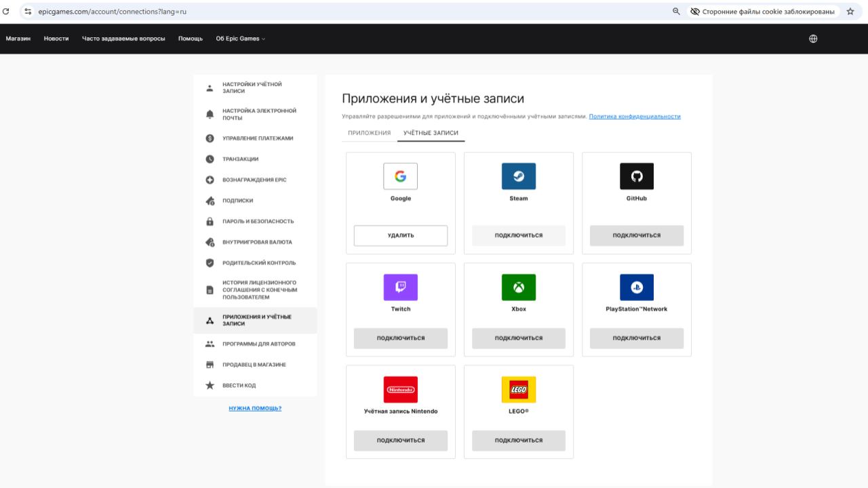This screenshot has width=868, height=488.
Task: Click the payment management dollar icon
Action: (x=210, y=138)
